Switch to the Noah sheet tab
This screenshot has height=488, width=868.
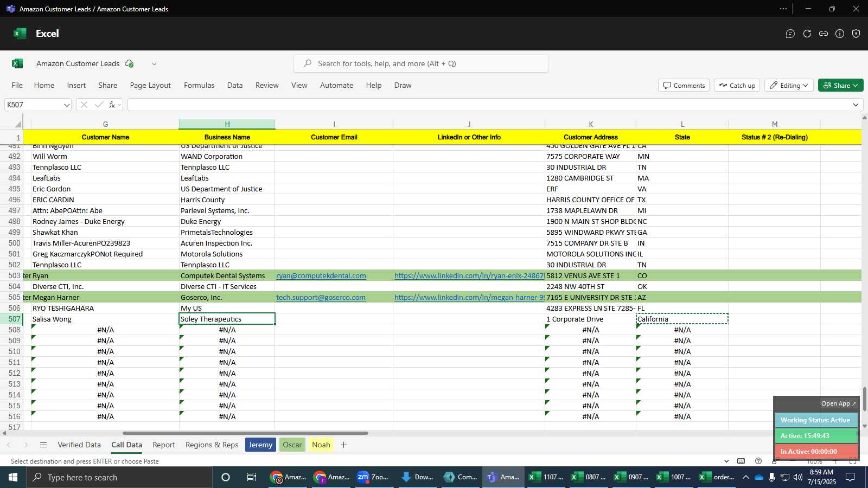click(321, 445)
